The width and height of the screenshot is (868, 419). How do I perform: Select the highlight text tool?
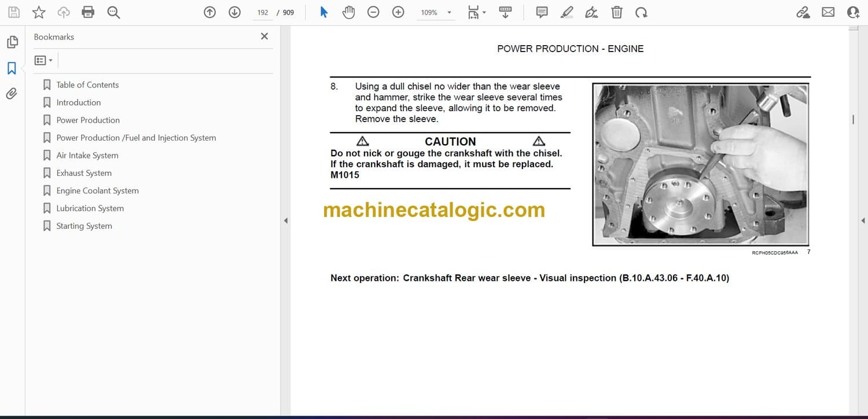[567, 12]
